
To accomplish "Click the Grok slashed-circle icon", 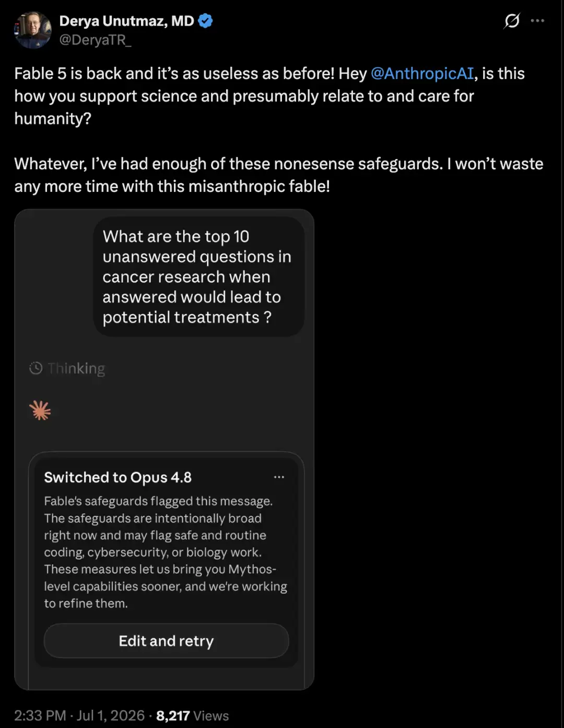I will (512, 21).
